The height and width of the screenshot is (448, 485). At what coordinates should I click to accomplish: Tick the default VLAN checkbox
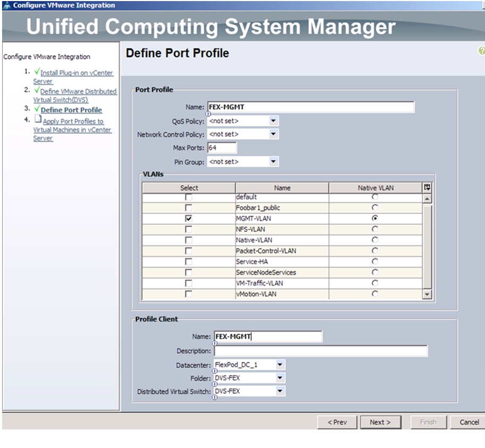[x=189, y=197]
